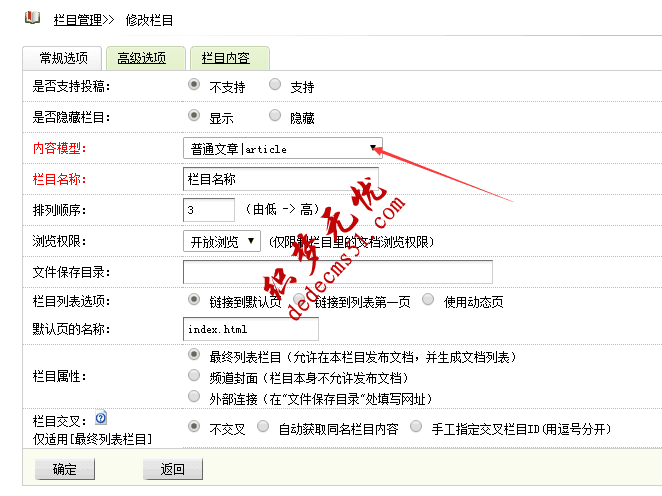This screenshot has height=496, width=662.
Task: Select 不支持 for 是否支持投稿
Action: (x=194, y=84)
